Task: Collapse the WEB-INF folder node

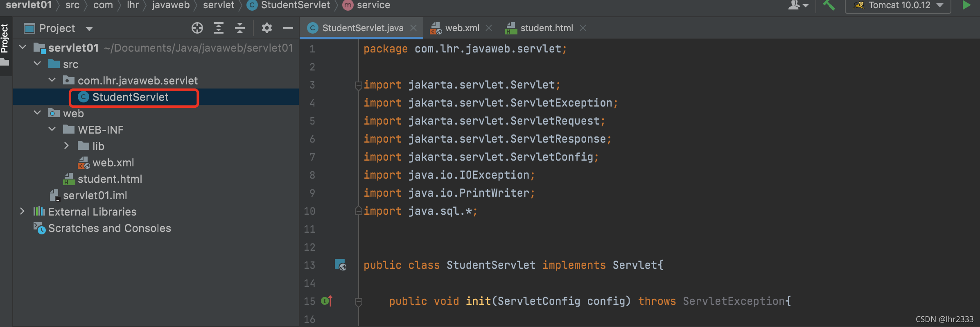Action: (52, 129)
